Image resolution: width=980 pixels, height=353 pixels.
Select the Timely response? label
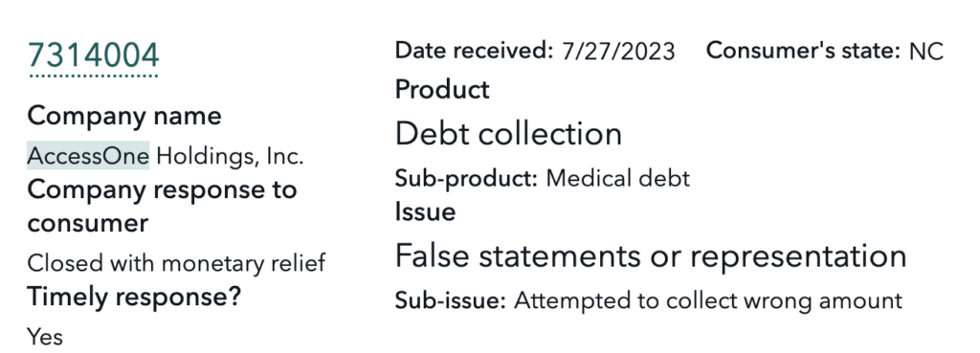click(134, 298)
